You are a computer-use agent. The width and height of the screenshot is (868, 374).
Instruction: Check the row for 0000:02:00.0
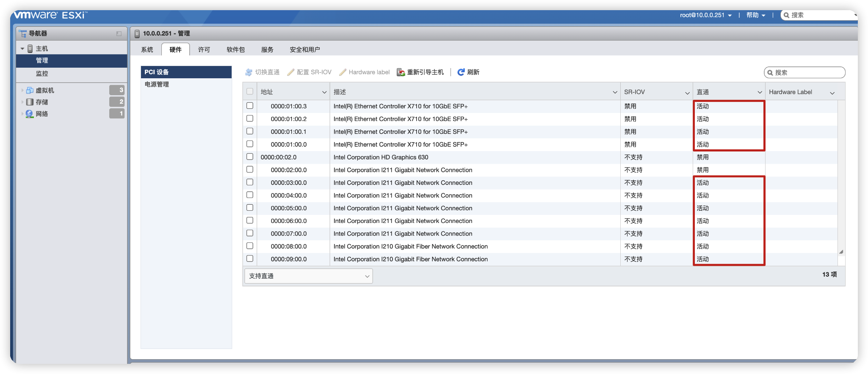pyautogui.click(x=250, y=169)
